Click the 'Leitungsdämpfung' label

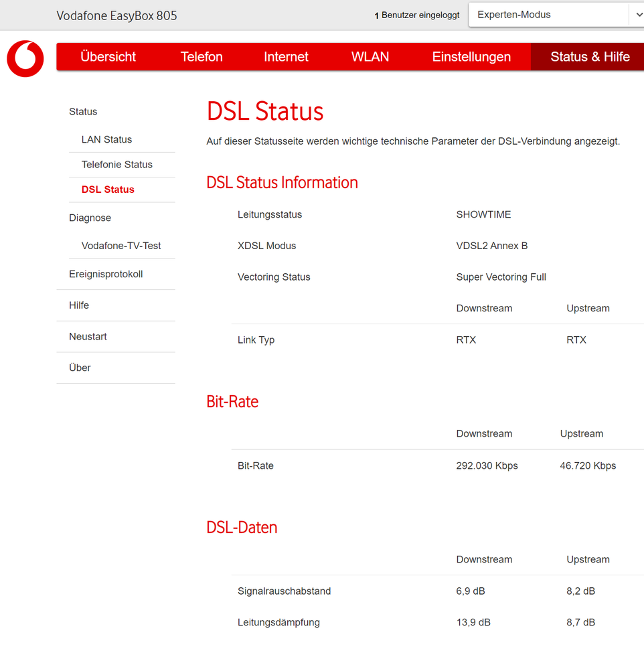pos(278,623)
